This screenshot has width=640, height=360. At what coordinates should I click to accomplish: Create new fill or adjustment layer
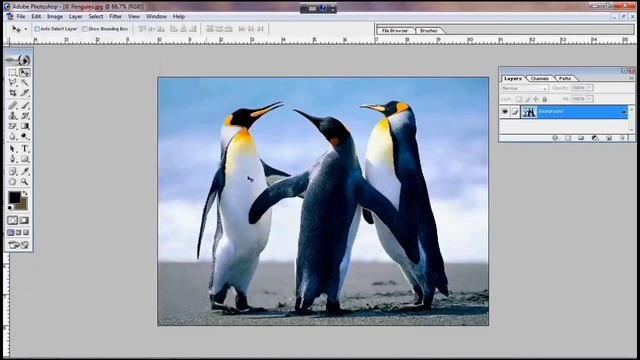coord(595,138)
